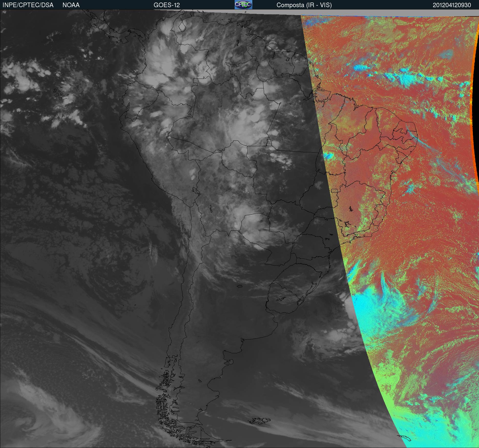The image size is (479, 448).
Task: Select the NOAA label in the header
Action: tap(71, 5)
